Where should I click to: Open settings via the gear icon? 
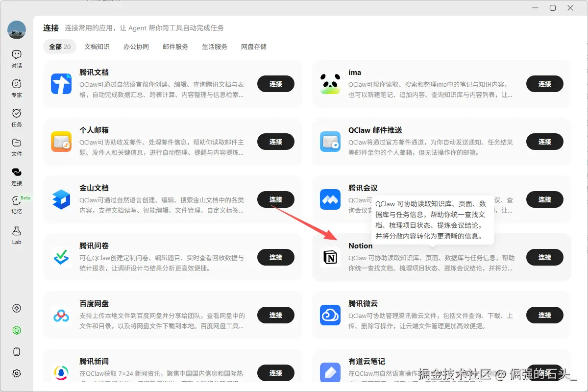tap(17, 373)
